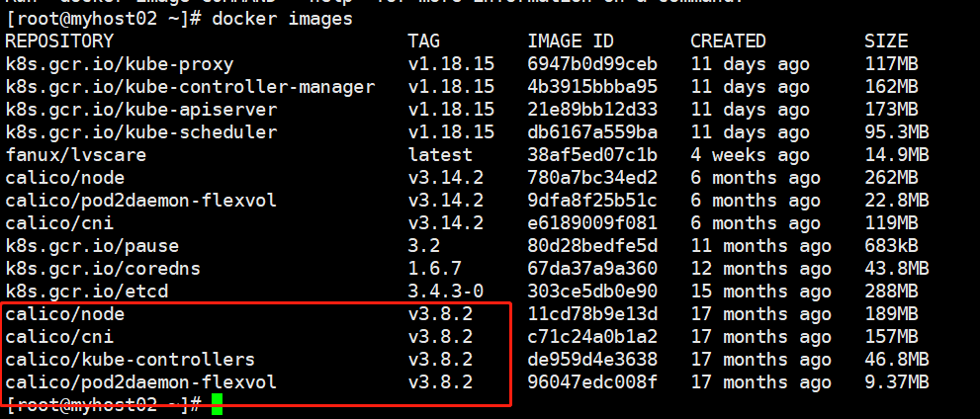Viewport: 980px width, 419px height.
Task: Click the 117MB size value
Action: tap(892, 64)
